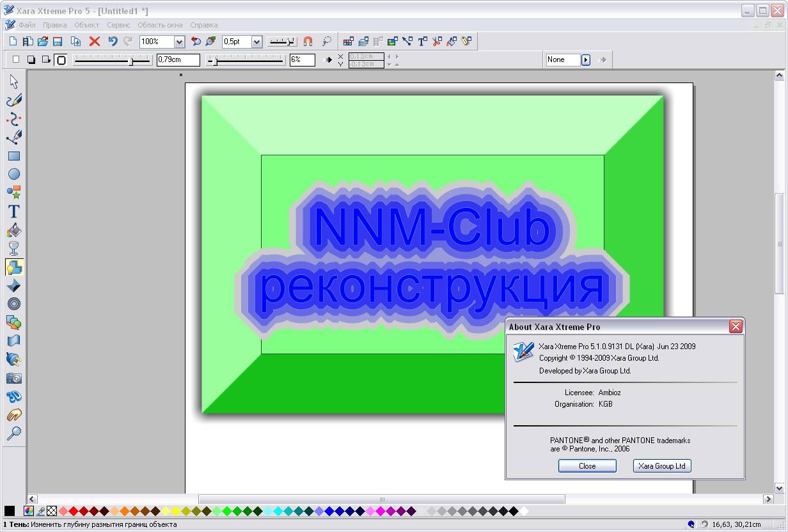The width and height of the screenshot is (788, 532).
Task: Open the Файл menu
Action: pos(28,25)
